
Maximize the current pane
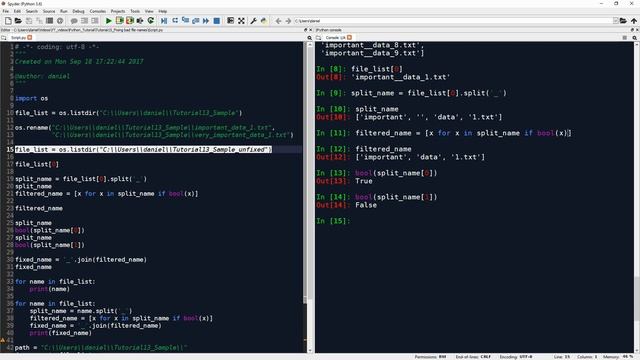[230, 20]
